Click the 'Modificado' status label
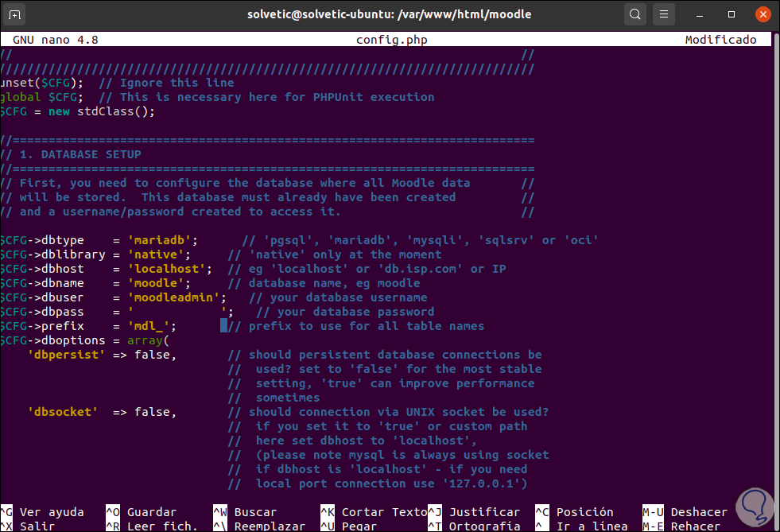 tap(721, 40)
